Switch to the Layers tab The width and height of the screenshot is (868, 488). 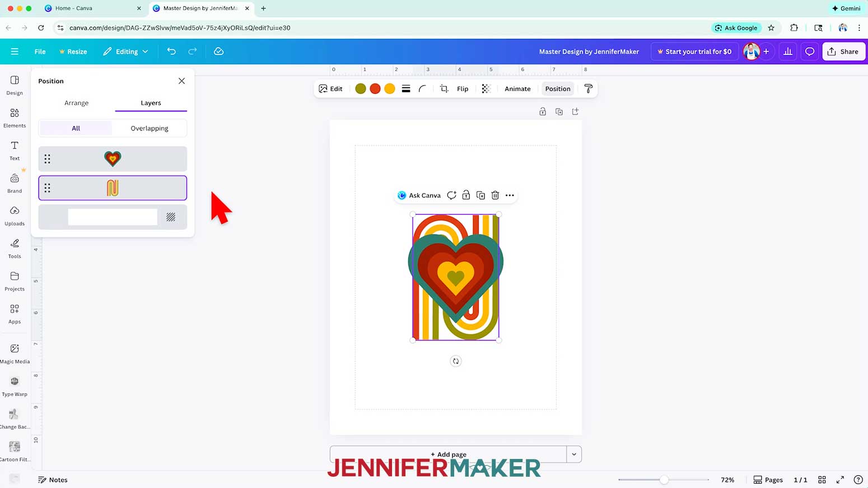click(x=151, y=103)
